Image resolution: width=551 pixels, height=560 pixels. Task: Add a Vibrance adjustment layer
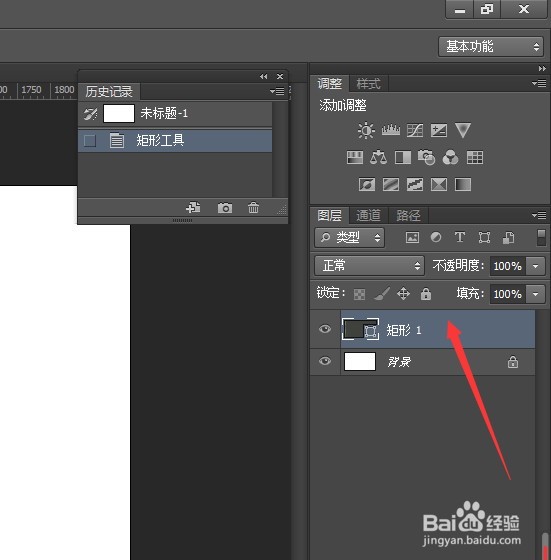tap(463, 130)
